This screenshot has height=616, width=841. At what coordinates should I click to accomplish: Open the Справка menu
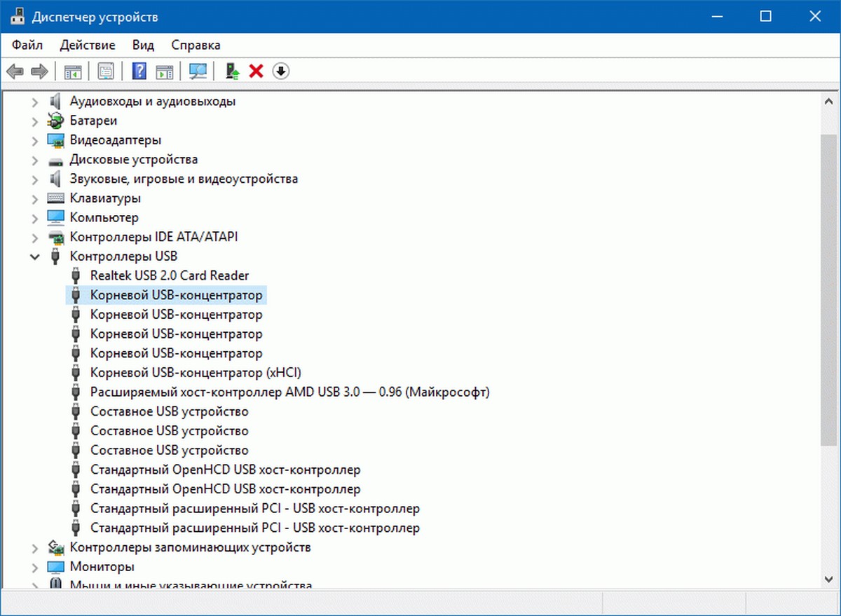196,45
